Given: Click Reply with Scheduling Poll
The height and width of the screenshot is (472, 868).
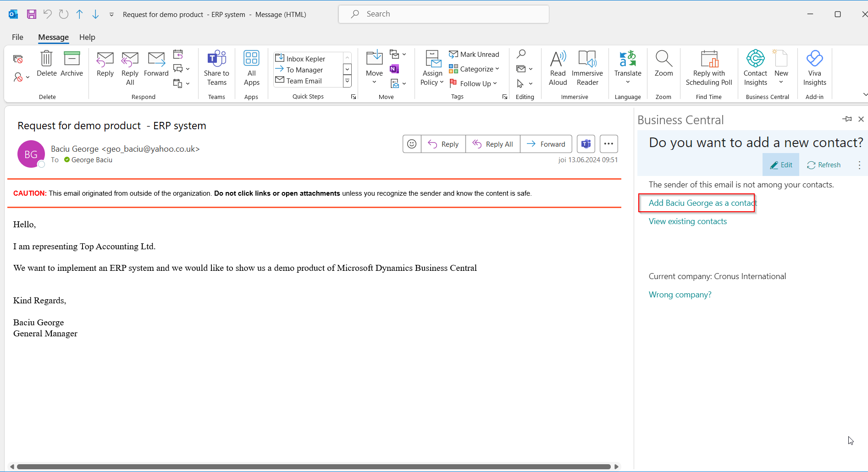Looking at the screenshot, I should (709, 69).
